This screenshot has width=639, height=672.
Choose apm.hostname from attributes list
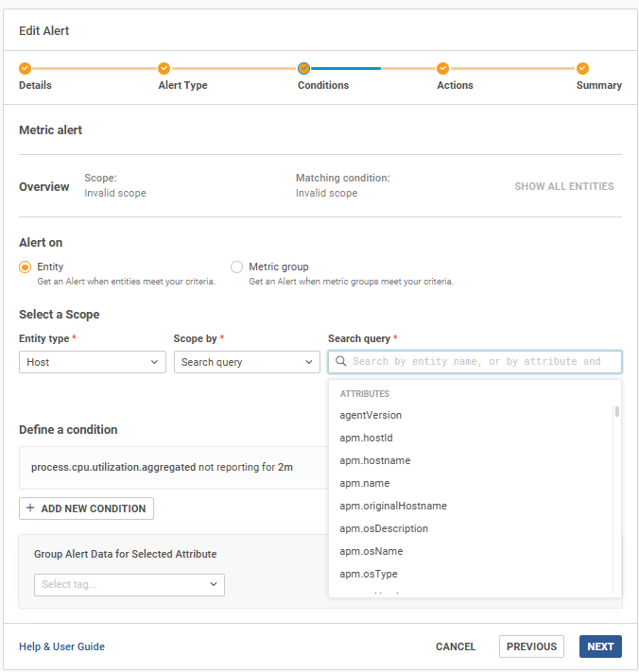point(374,460)
